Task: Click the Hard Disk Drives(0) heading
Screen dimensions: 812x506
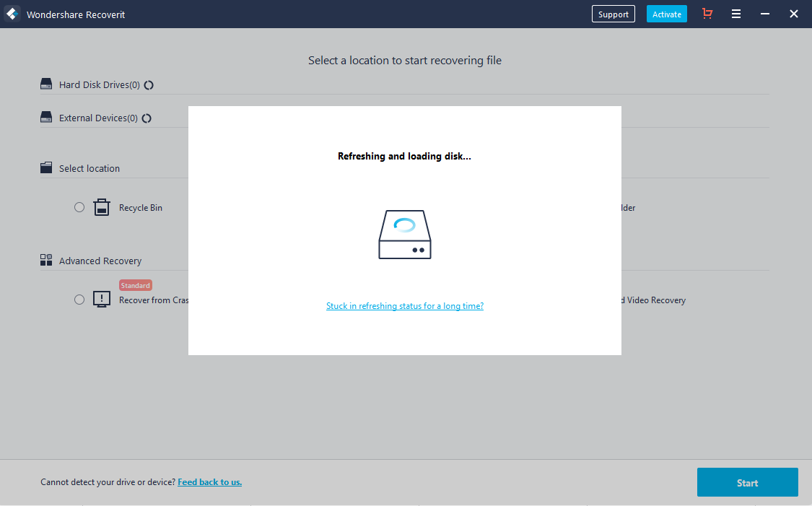Action: (100, 85)
